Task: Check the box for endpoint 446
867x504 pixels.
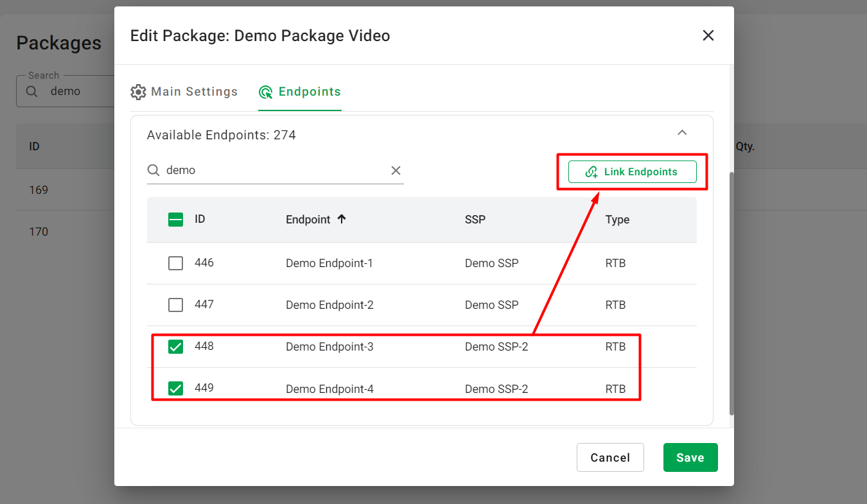Action: [x=175, y=263]
